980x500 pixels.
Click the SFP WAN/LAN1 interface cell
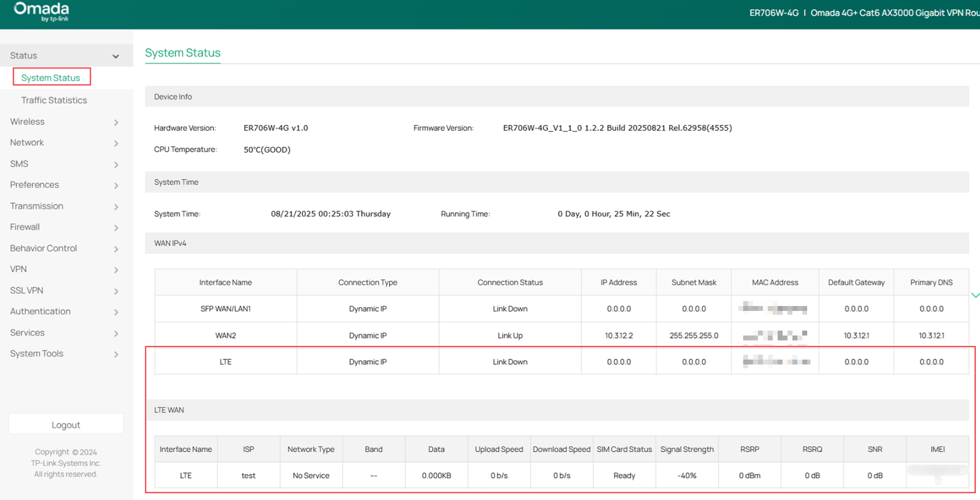[x=225, y=309]
